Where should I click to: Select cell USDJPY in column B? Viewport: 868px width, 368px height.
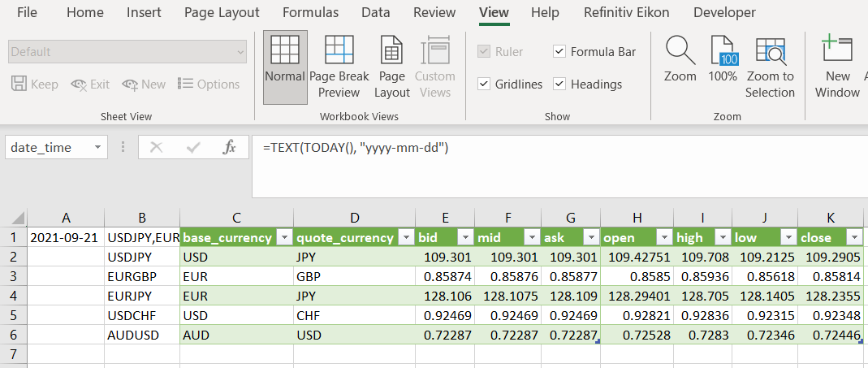click(x=142, y=258)
